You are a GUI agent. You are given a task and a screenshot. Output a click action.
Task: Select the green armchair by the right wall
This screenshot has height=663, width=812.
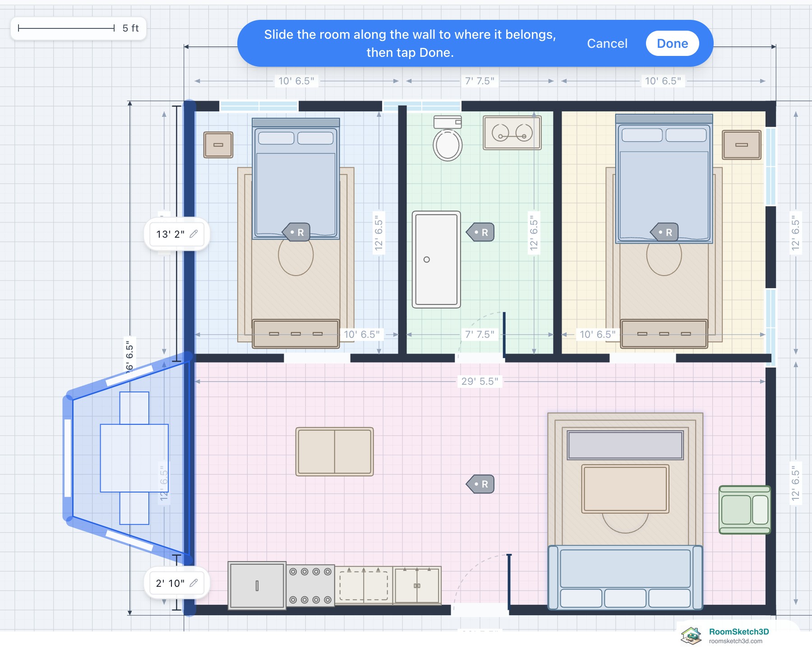745,510
